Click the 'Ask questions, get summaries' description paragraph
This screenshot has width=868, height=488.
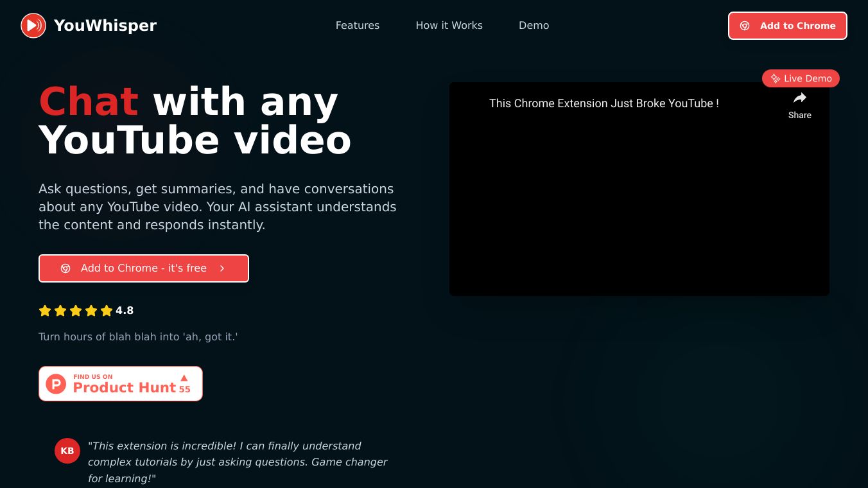click(x=218, y=207)
